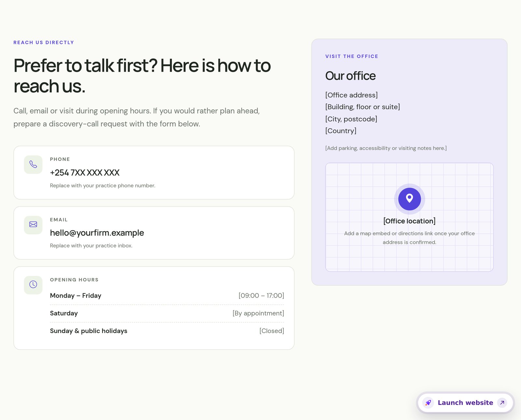
Task: Click the parking and accessibility notes placeholder
Action: pos(386,148)
